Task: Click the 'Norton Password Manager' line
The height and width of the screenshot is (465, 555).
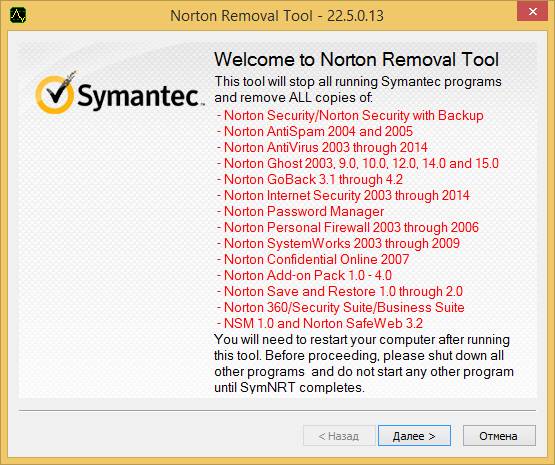Action: 300,211
